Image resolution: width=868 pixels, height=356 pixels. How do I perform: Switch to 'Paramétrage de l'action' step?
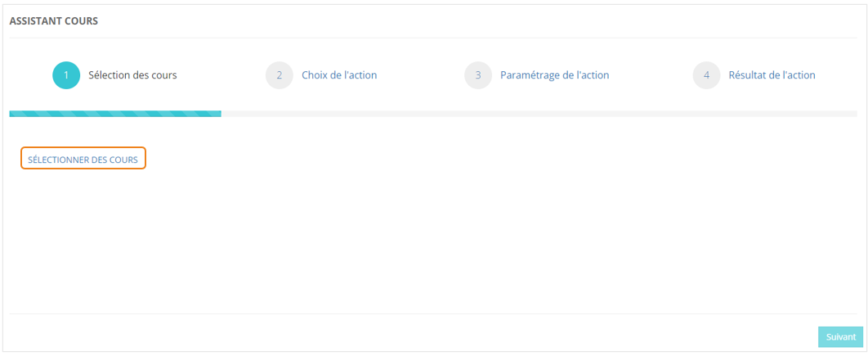click(x=554, y=75)
